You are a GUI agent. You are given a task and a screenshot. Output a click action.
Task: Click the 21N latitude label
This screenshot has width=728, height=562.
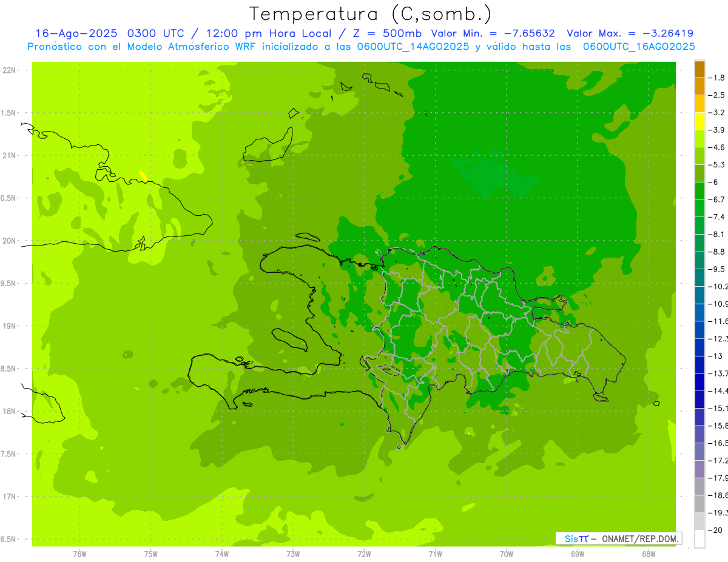tap(8, 155)
